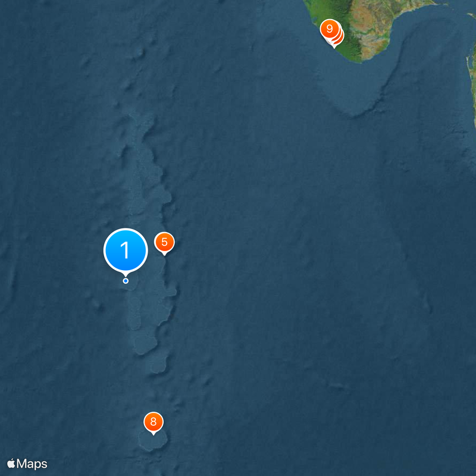Tap the tail point of orange pin 5
476x476 pixels.
pos(164,255)
